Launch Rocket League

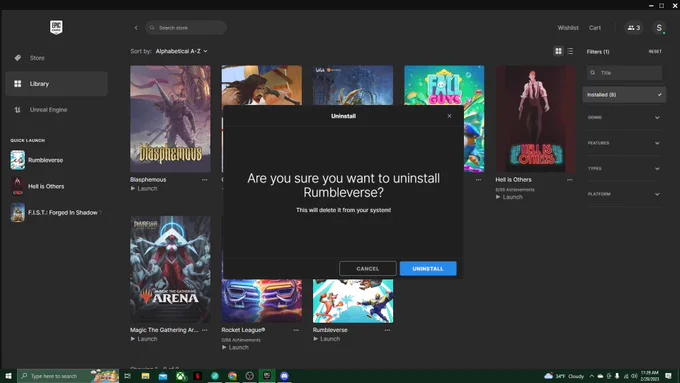click(x=235, y=347)
